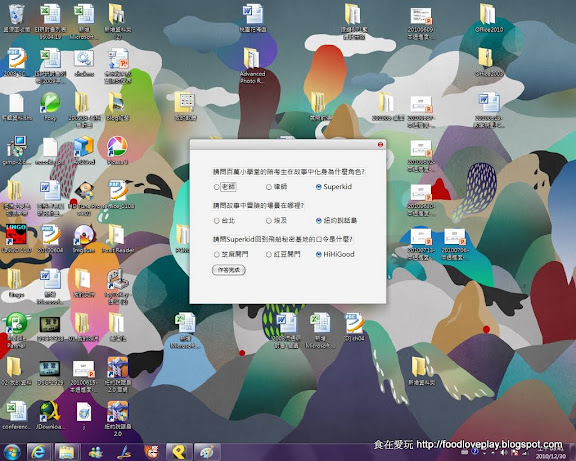Viewport: 576px width, 461px height.
Task: Choose the 埃及 radio option
Action: click(x=276, y=221)
